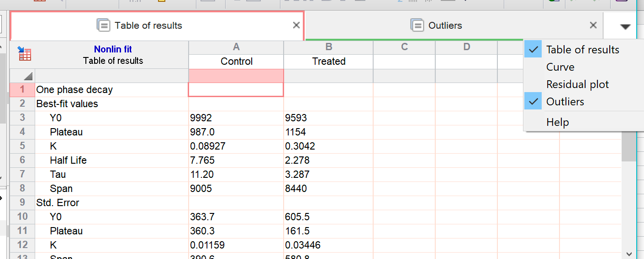Close the Table of results tab
The width and height of the screenshot is (644, 259).
pos(296,26)
